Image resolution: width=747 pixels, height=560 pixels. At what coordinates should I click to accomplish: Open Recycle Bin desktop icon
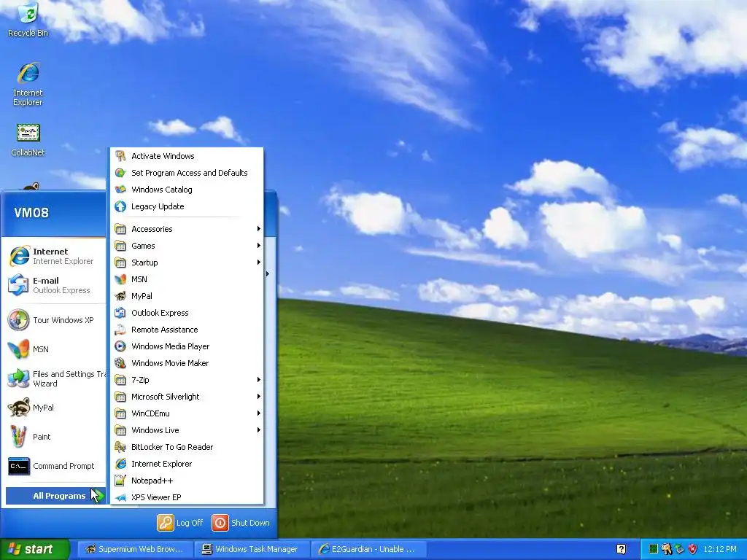(28, 20)
